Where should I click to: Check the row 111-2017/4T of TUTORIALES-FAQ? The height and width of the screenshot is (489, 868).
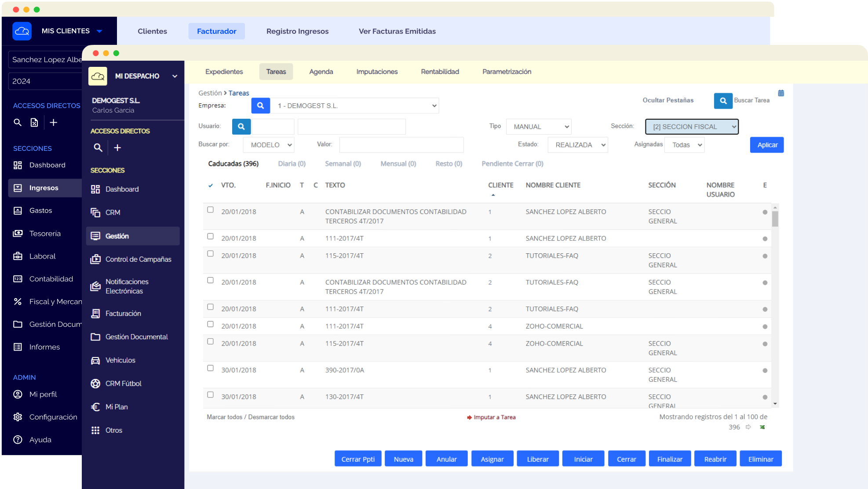coord(210,307)
